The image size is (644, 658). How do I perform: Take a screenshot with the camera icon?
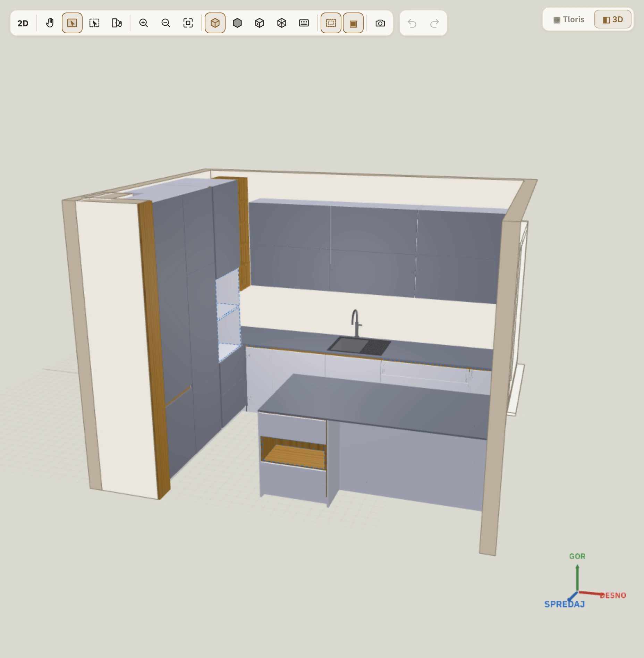coord(380,23)
